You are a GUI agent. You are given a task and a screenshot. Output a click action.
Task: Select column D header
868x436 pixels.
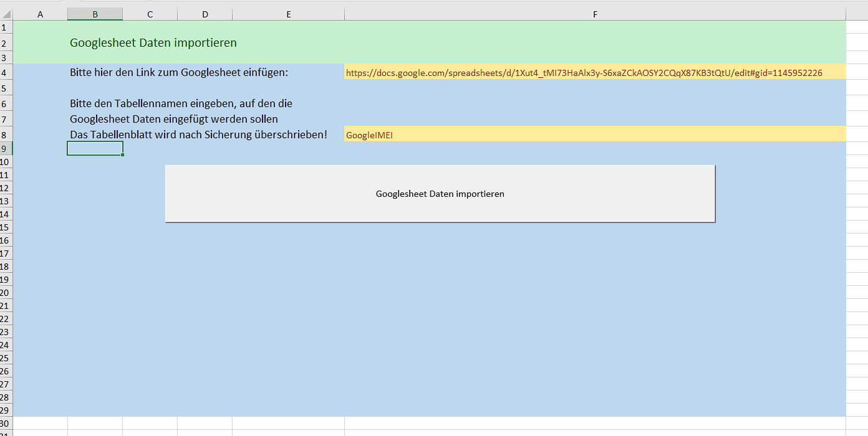click(205, 14)
